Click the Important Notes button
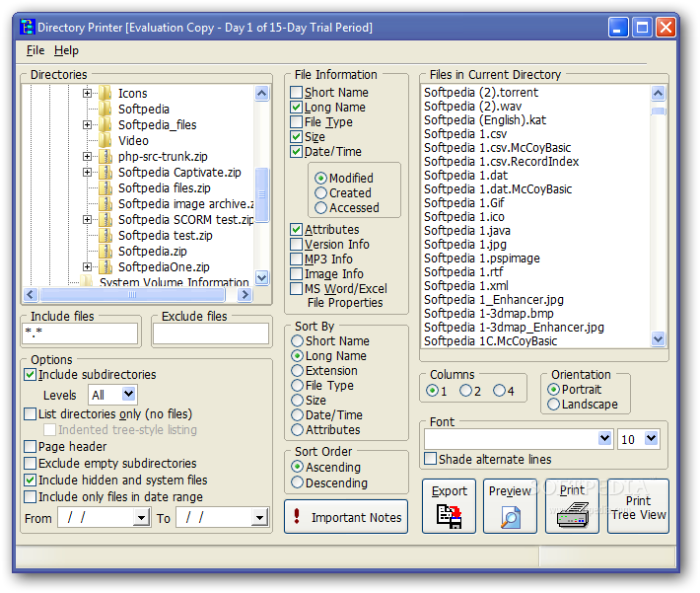Image resolution: width=700 pixels, height=593 pixels. (x=346, y=517)
